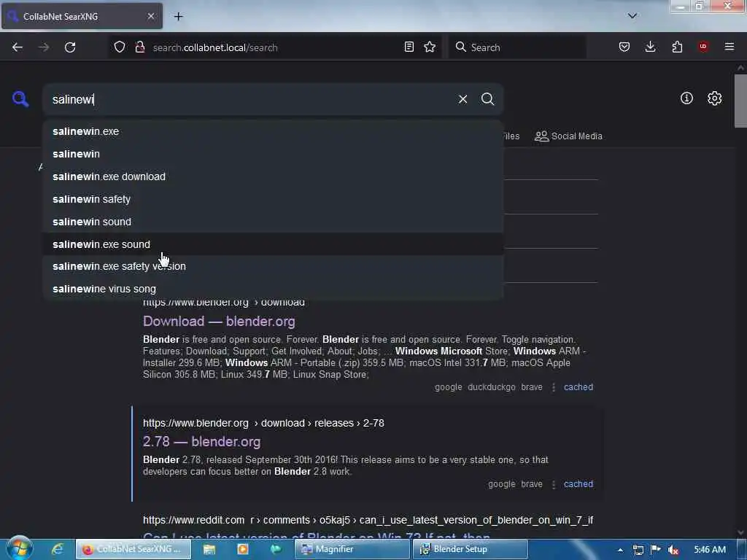
Task: Choose the plain "salinewin" suggestion
Action: click(x=273, y=154)
